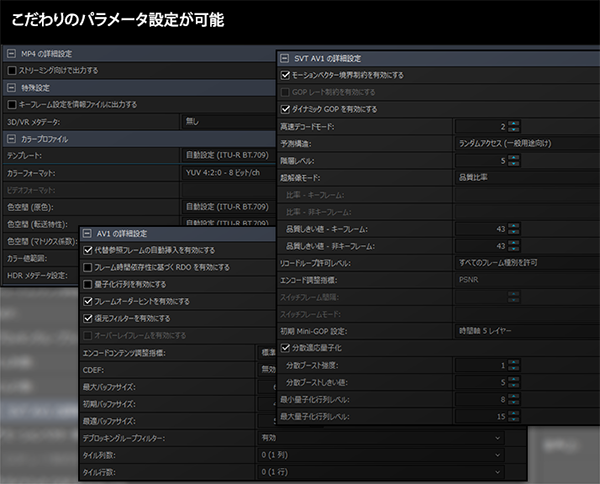Screen dimensions: 600x484
Task: Adjust 階層レベル stepper arrows
Action: (x=514, y=161)
